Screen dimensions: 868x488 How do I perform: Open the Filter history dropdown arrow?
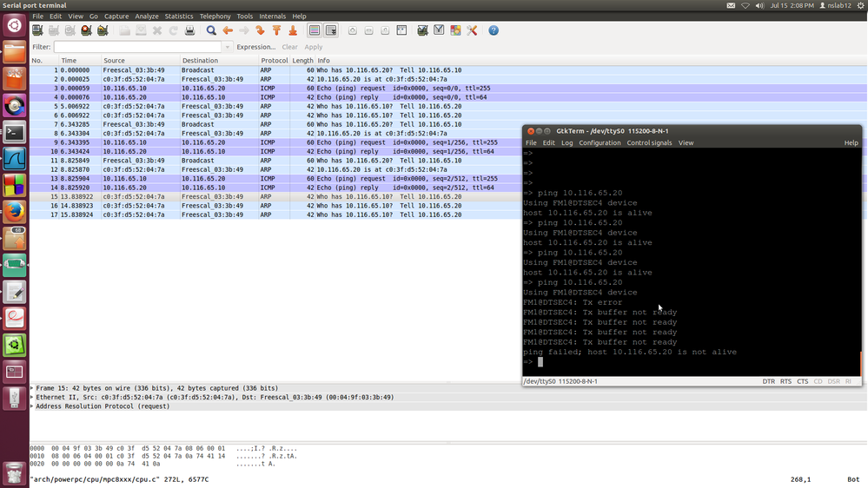227,47
